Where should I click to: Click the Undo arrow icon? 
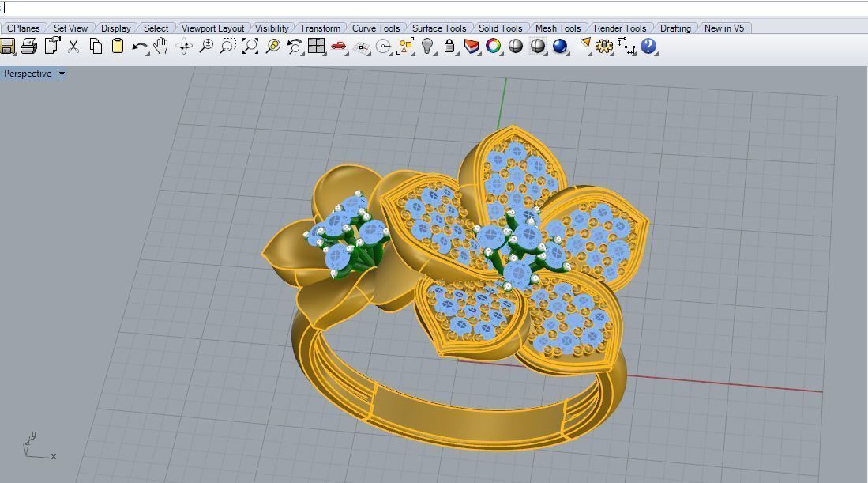point(140,47)
